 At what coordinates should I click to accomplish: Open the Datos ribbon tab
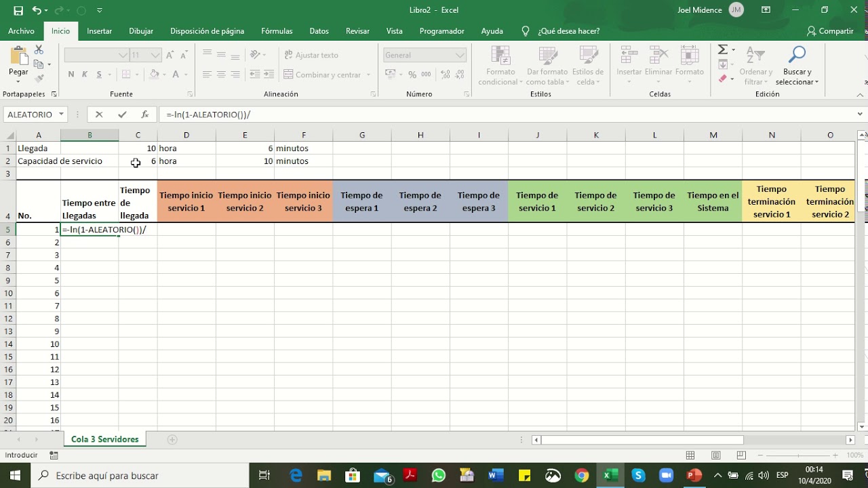pos(319,31)
